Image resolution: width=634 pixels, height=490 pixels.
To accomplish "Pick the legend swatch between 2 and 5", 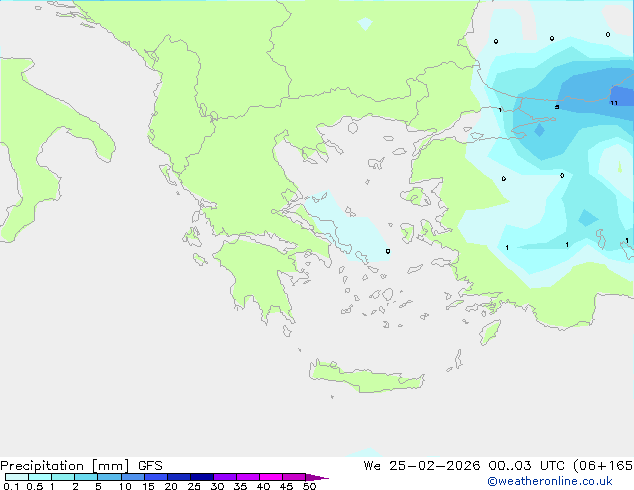I will [86, 477].
